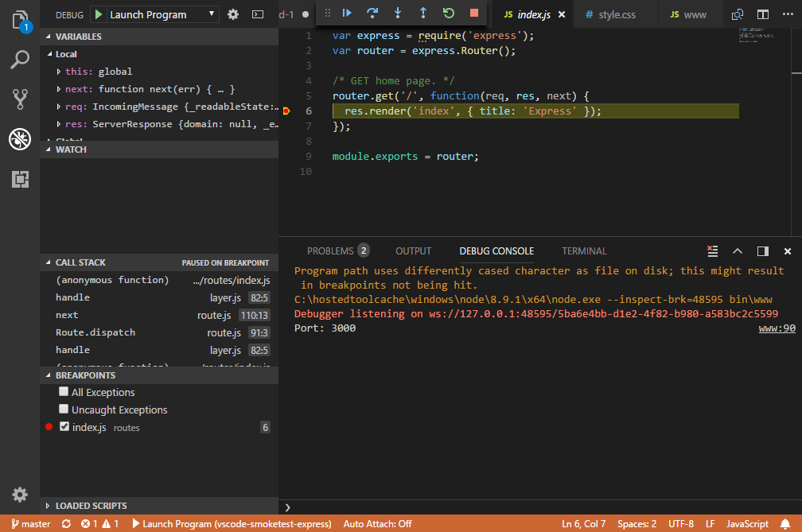The width and height of the screenshot is (802, 532).
Task: Open more editor actions ellipsis
Action: coord(788,14)
